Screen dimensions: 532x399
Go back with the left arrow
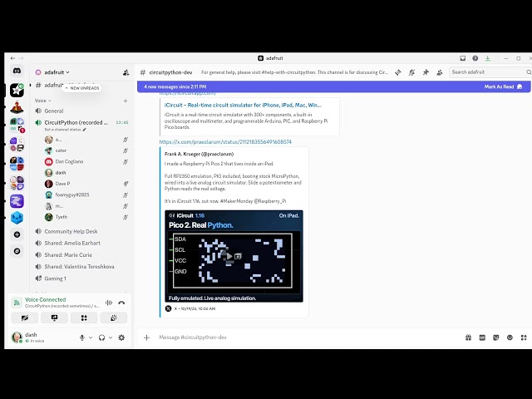(x=12, y=58)
